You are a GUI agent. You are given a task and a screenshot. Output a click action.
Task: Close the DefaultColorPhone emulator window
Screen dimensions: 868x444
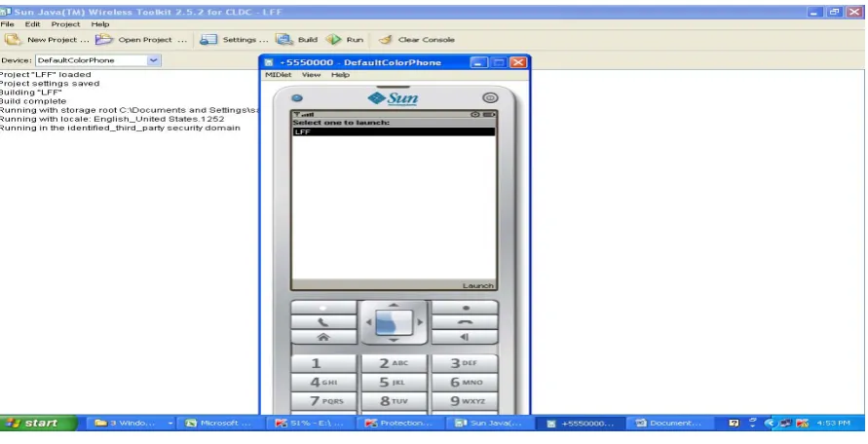click(518, 62)
